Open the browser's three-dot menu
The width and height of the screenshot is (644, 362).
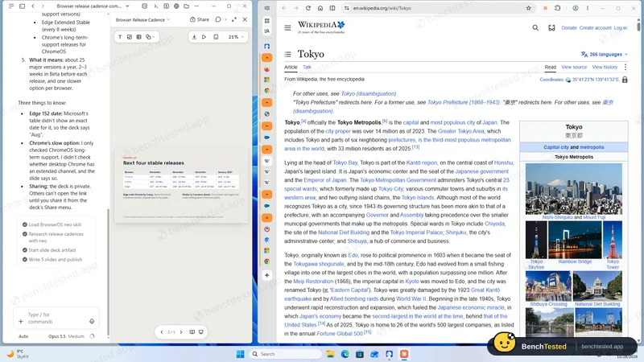point(588,8)
